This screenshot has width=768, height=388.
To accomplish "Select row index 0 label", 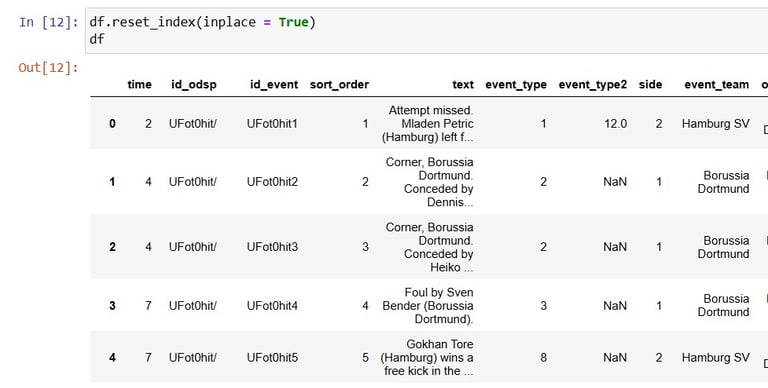I will [x=112, y=123].
